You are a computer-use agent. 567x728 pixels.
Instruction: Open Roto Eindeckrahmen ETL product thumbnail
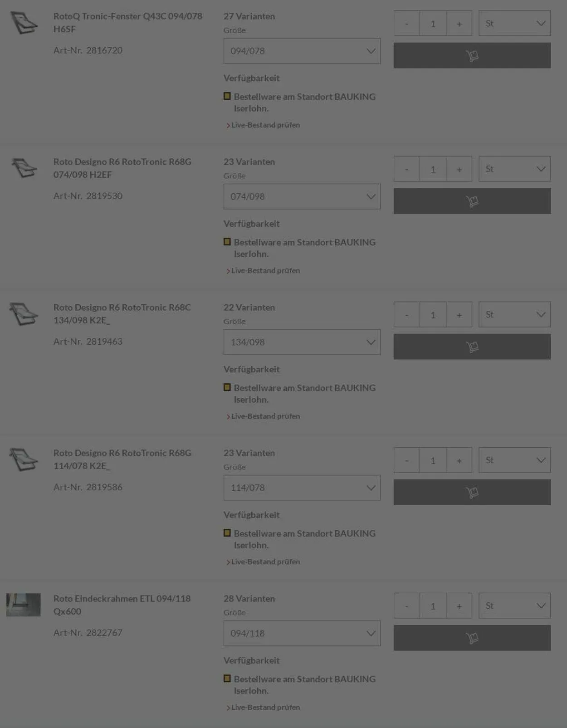tap(24, 605)
